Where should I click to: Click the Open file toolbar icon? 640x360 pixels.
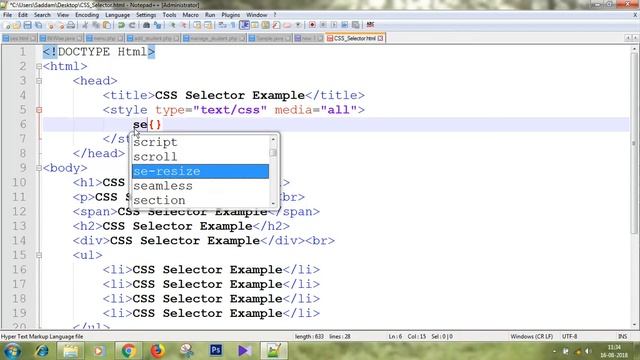[x=17, y=25]
